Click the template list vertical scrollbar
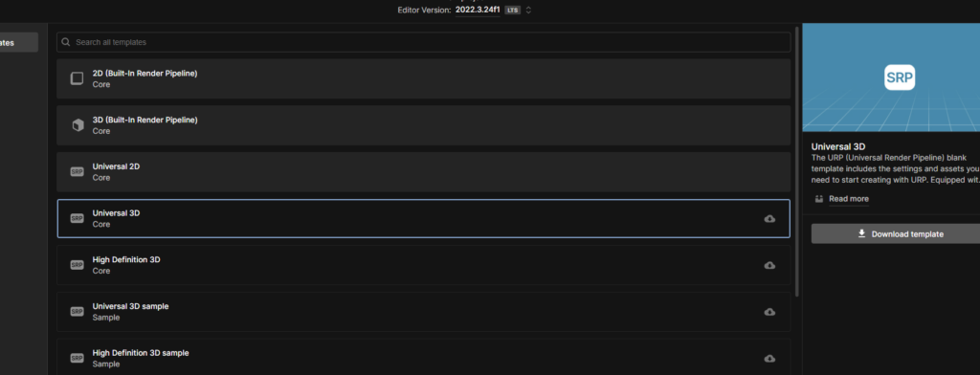980x375 pixels. [797, 162]
